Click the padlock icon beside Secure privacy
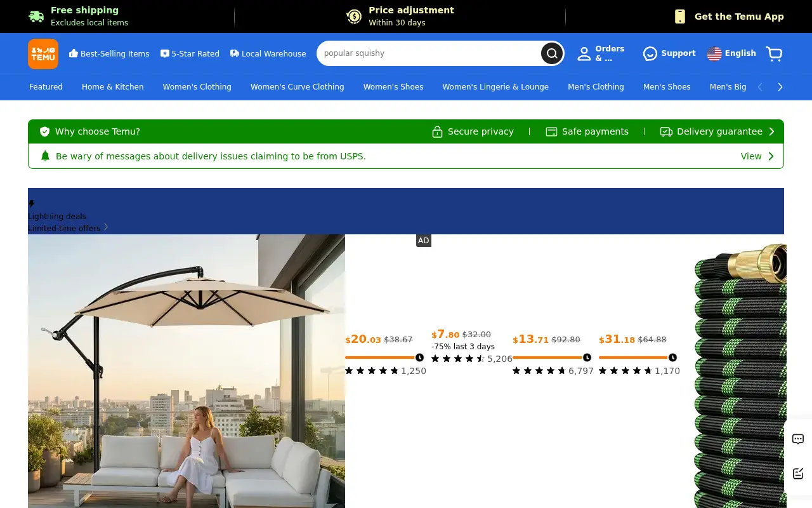 (x=437, y=131)
